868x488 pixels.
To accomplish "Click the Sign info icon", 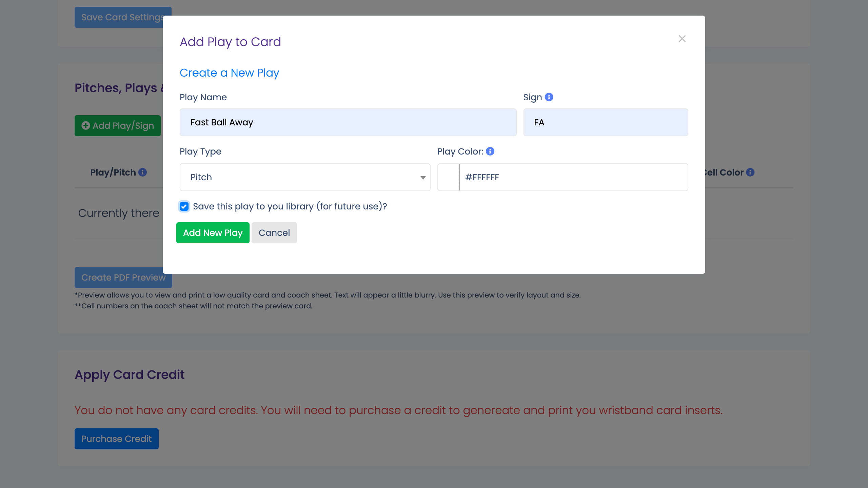I will [549, 97].
